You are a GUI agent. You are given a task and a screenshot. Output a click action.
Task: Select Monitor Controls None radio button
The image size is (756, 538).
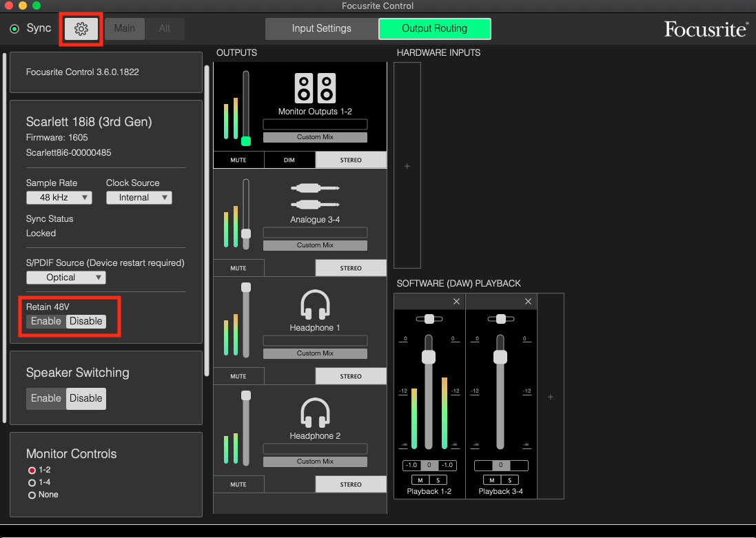32,495
